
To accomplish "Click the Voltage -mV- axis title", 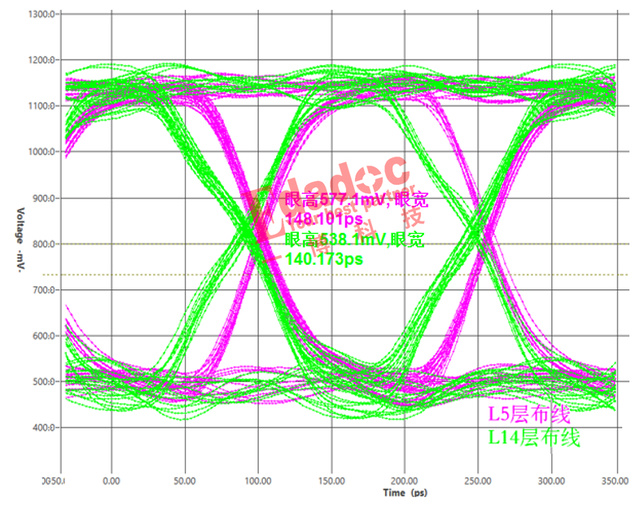I will 20,239.
